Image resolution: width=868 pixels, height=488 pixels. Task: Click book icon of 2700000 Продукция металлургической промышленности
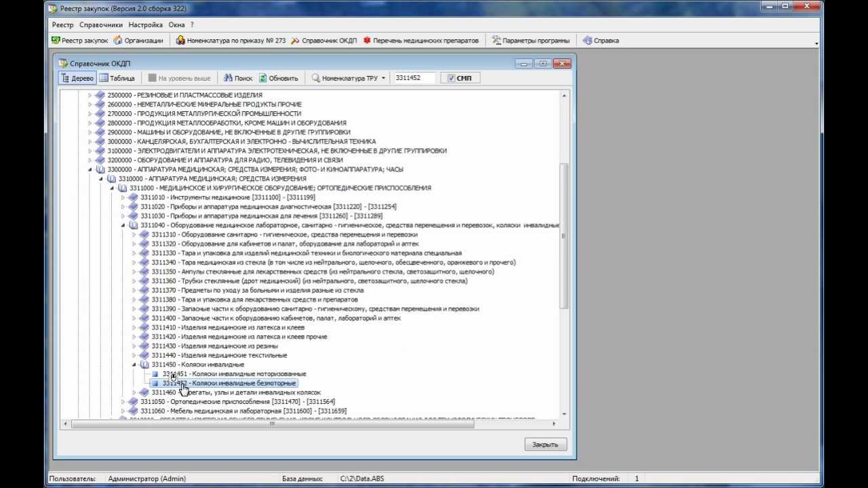tap(100, 114)
